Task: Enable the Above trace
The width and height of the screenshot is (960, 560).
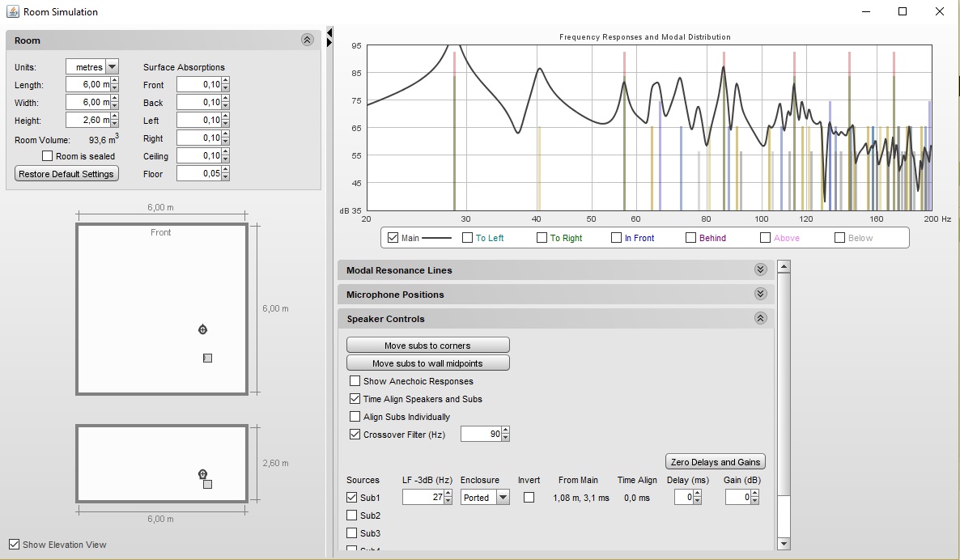Action: 765,237
